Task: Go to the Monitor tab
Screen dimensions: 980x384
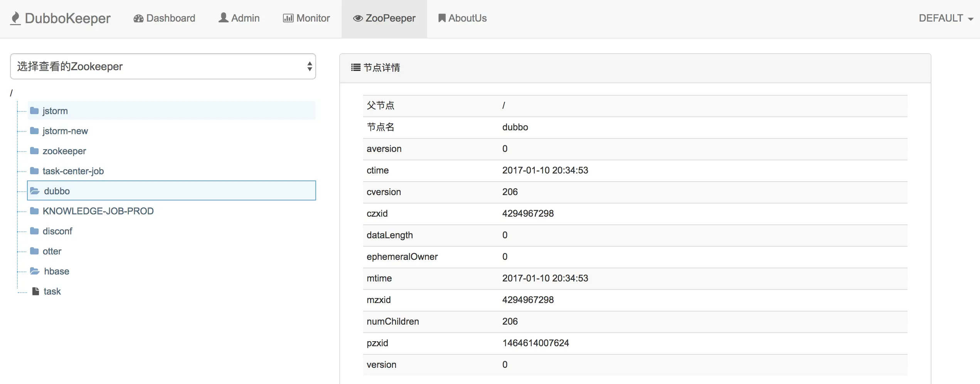Action: pos(306,18)
